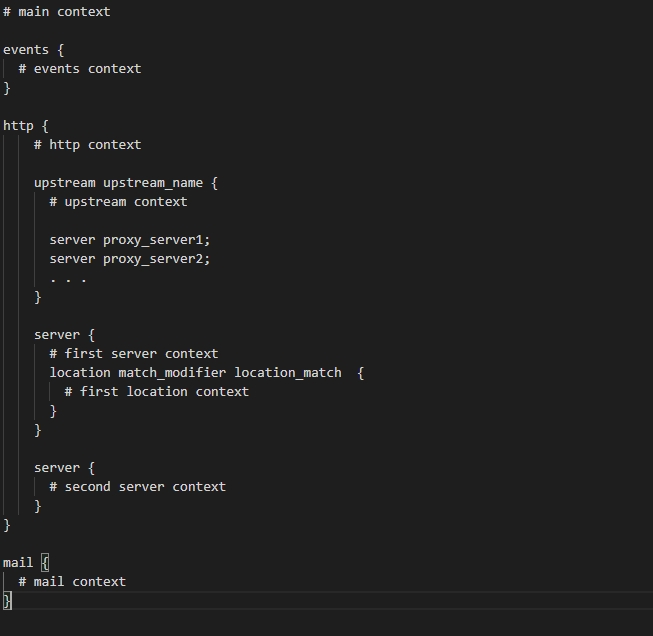Viewport: 653px width, 636px height.
Task: Click the "# second server context" comment
Action: point(137,487)
